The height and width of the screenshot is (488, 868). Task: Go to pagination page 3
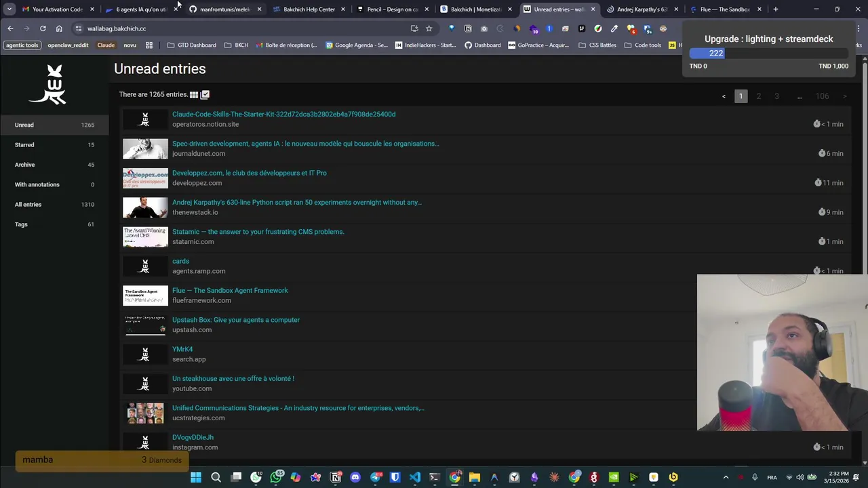point(776,96)
